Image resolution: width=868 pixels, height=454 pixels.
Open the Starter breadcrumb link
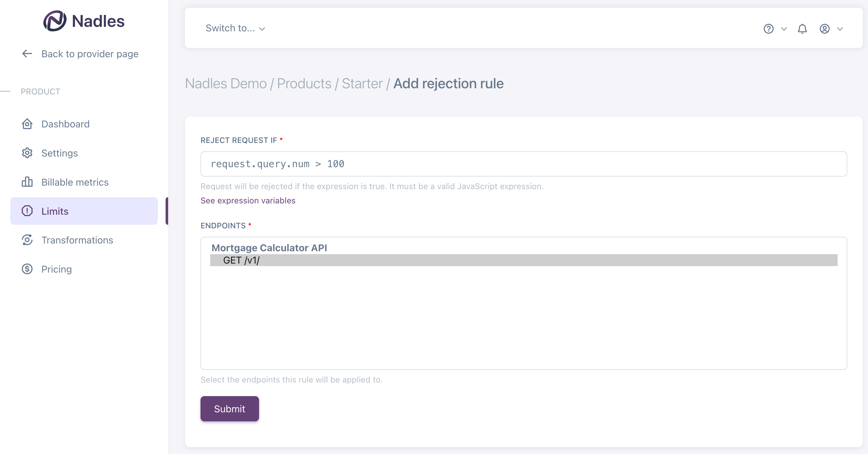click(362, 83)
